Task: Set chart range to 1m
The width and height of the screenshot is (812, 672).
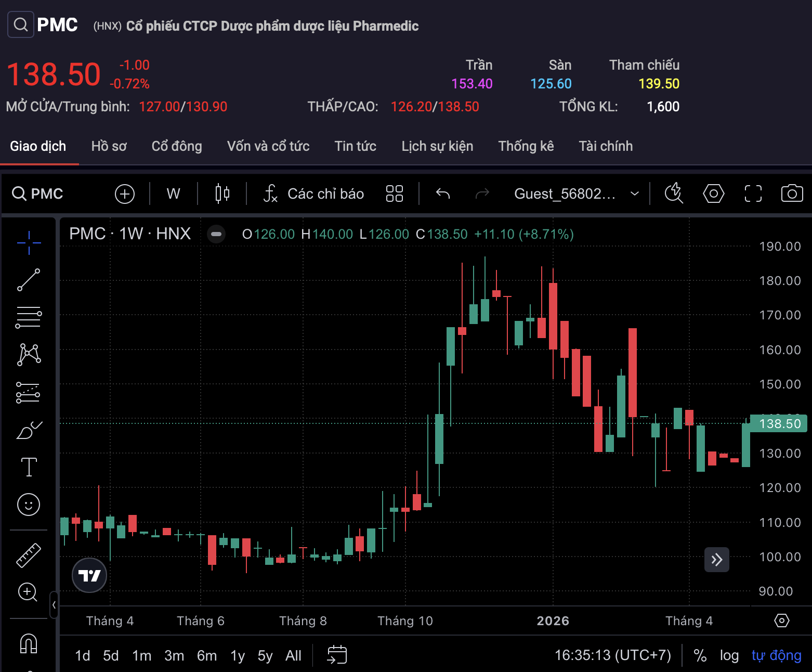Action: click(141, 655)
